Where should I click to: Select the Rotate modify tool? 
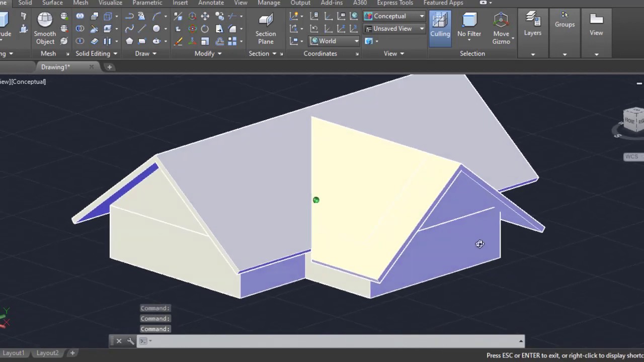205,29
